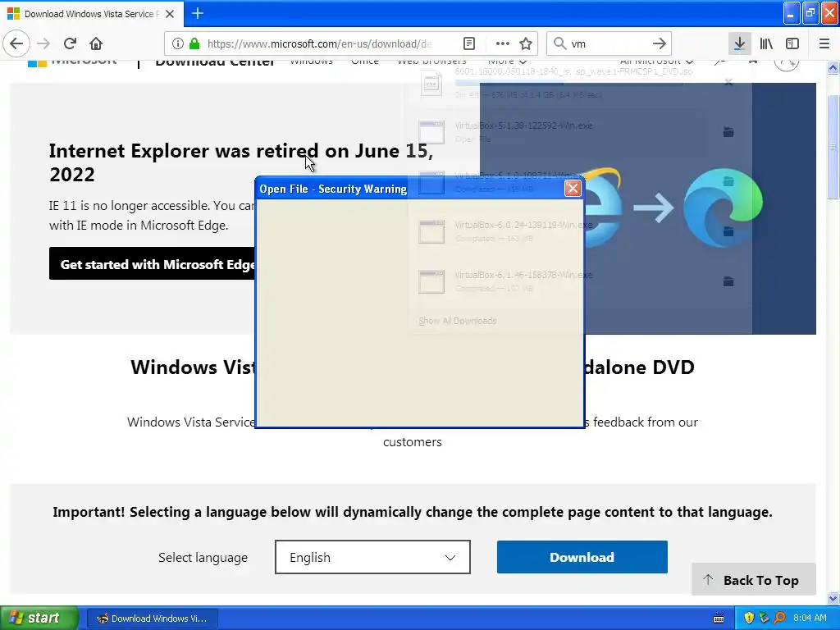Click the Internet Explorer was retired heading
Viewport: 840px width, 630px height.
click(x=241, y=162)
